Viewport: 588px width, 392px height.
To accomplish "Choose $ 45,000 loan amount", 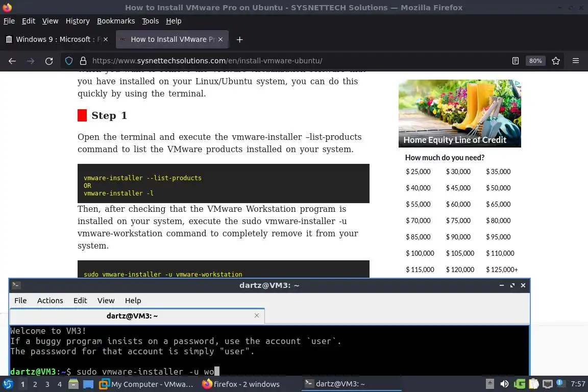I will [x=458, y=188].
